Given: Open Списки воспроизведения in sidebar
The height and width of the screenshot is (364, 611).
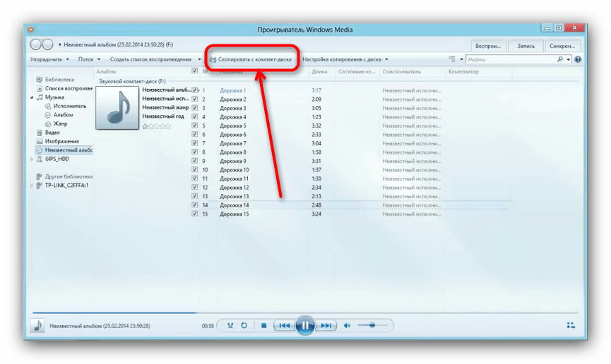Looking at the screenshot, I should [69, 88].
